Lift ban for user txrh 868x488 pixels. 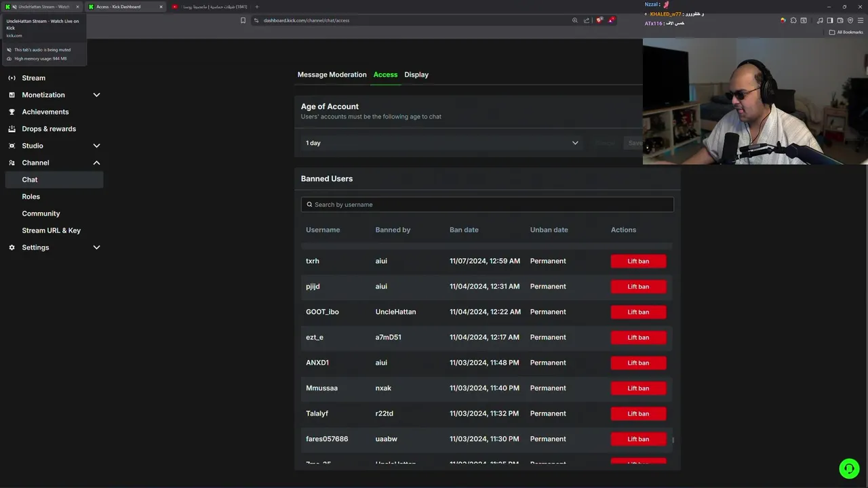tap(638, 261)
